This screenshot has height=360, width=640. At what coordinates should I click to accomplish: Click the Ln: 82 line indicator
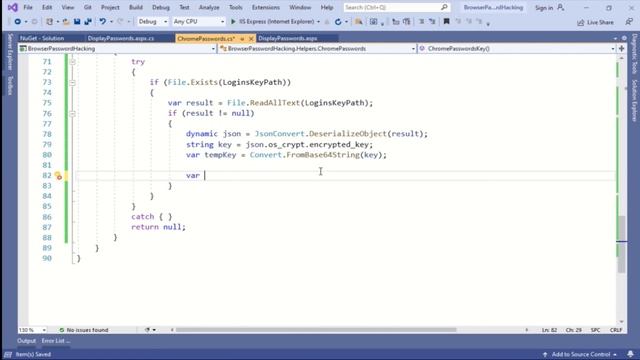click(549, 330)
